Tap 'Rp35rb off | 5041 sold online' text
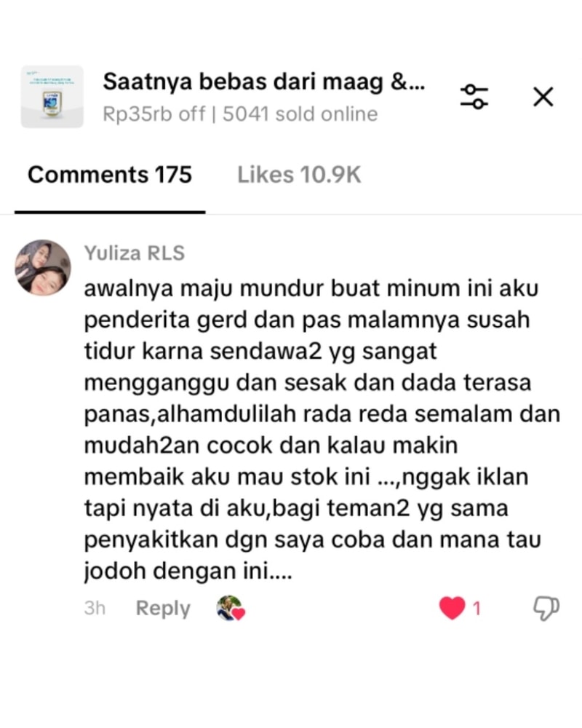 point(240,114)
